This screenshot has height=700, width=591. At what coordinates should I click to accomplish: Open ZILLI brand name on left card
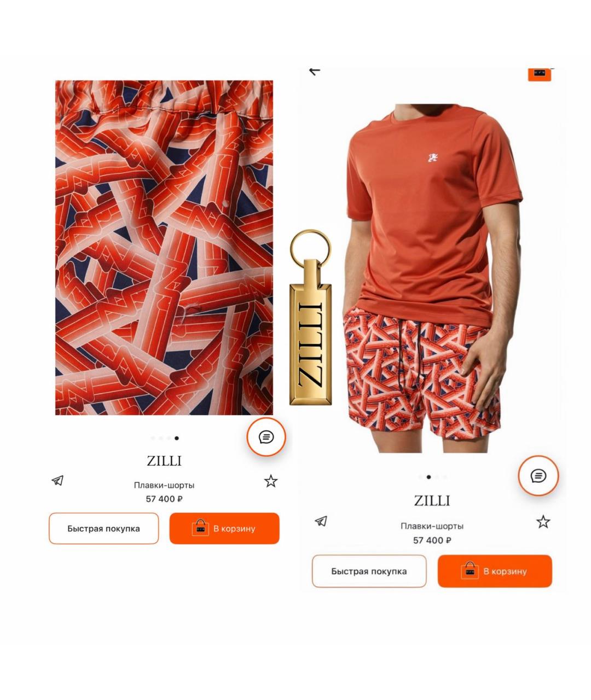tap(164, 461)
